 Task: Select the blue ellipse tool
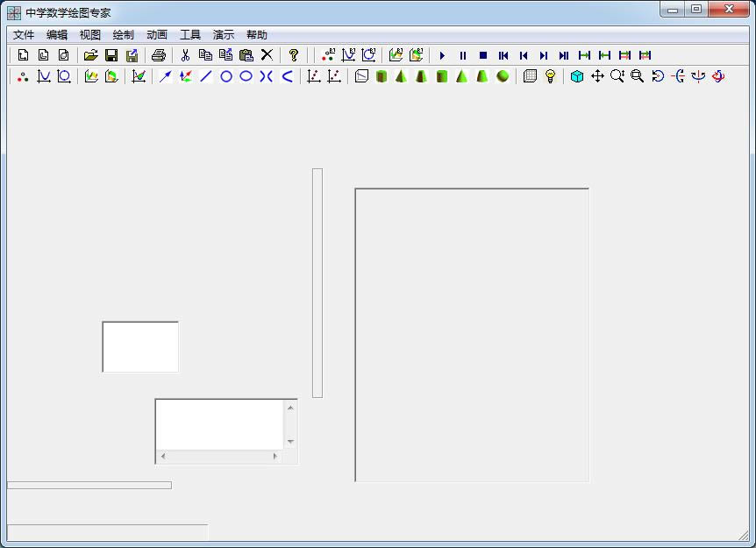click(246, 76)
